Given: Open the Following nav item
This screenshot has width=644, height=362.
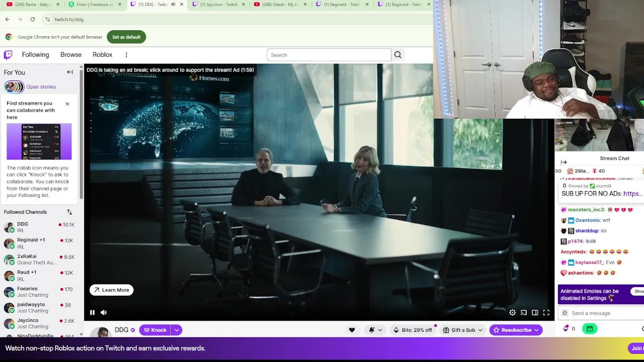Looking at the screenshot, I should 35,55.
